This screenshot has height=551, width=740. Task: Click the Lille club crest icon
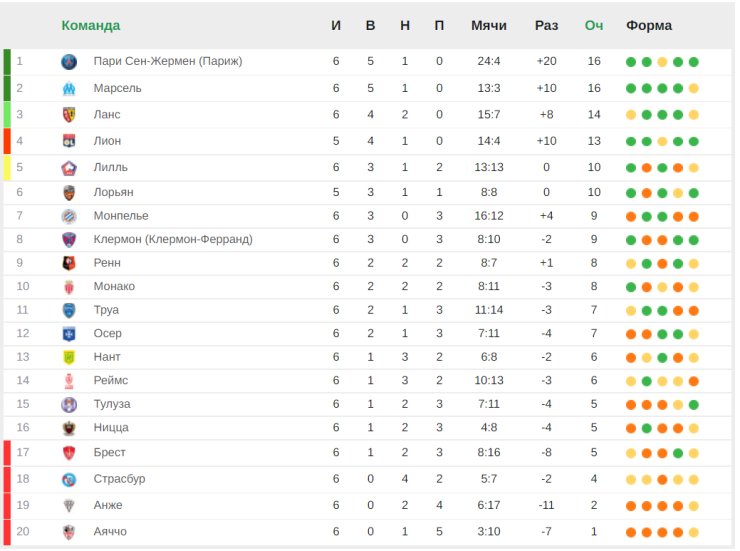click(x=69, y=167)
